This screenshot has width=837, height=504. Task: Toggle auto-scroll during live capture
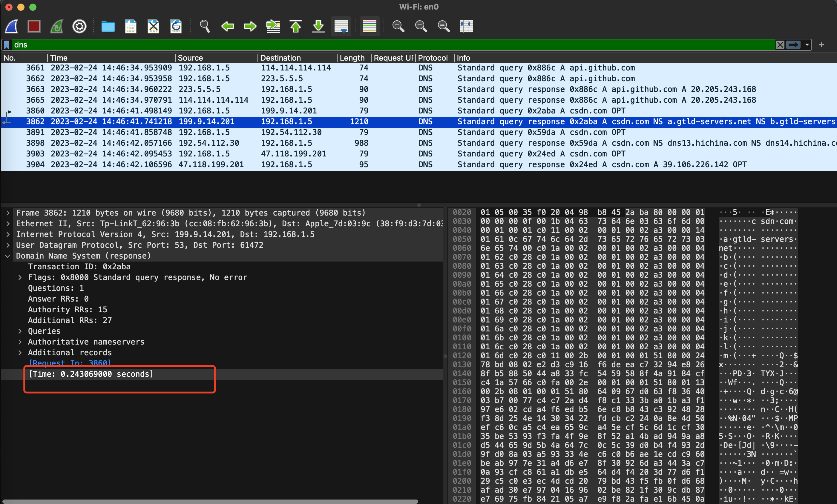(x=341, y=26)
